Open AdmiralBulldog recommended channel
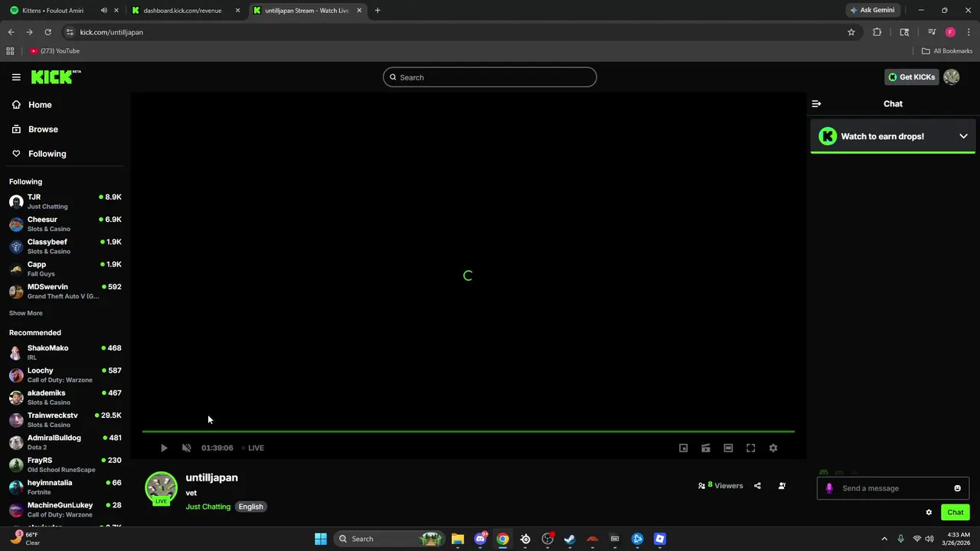Image resolution: width=980 pixels, height=551 pixels. click(x=65, y=442)
